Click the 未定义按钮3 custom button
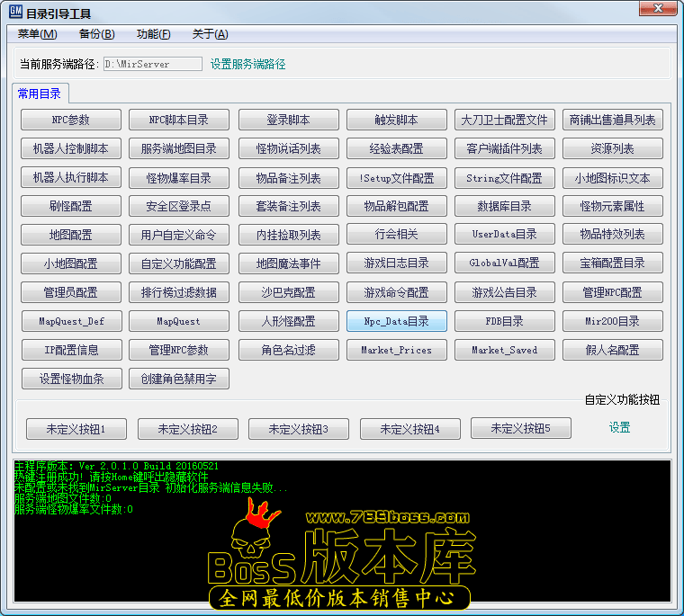 coord(299,429)
